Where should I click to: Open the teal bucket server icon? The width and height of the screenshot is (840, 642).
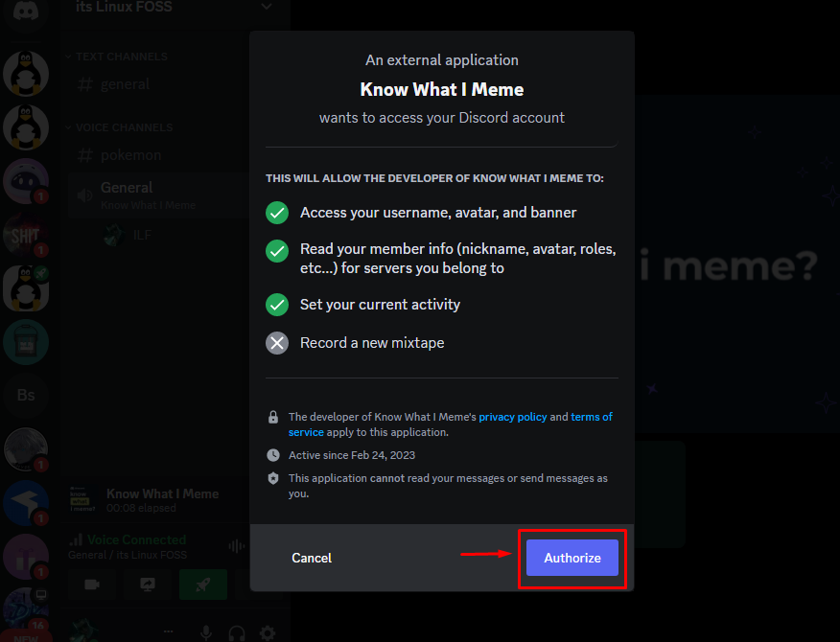(26, 342)
